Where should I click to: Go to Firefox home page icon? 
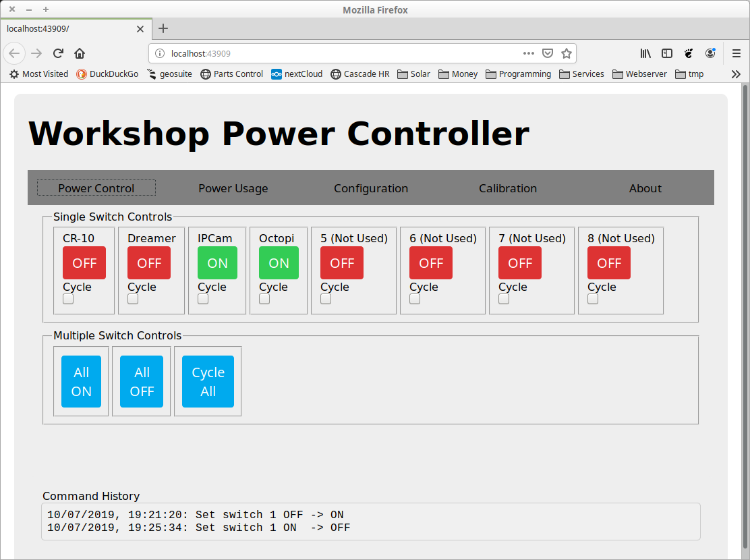tap(80, 53)
